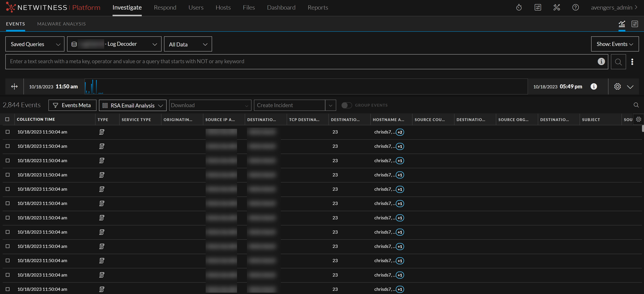This screenshot has height=294, width=644.
Task: Open the help question mark icon
Action: click(575, 8)
